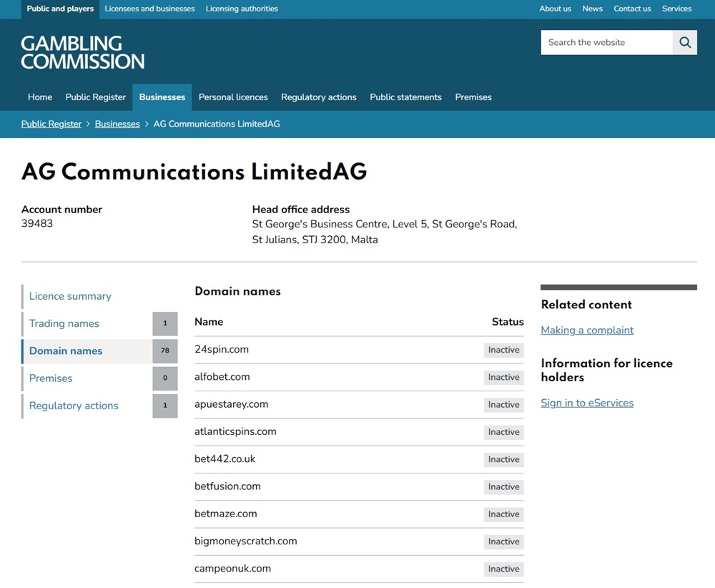Select the bigmoneyscratch.com domain name

pos(246,541)
